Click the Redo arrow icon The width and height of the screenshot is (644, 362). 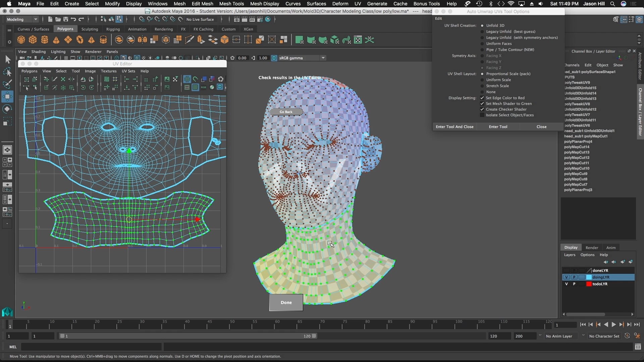(81, 19)
